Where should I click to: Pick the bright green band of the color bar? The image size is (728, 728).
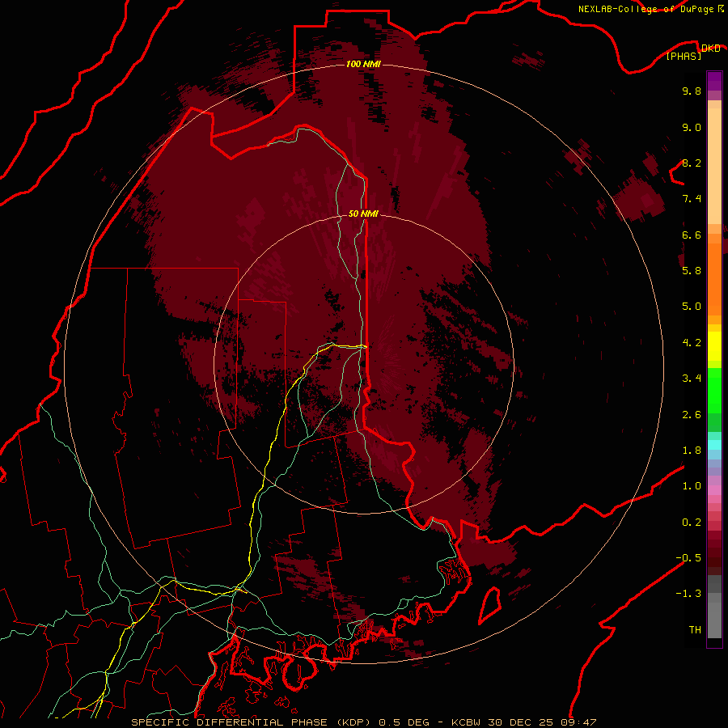[714, 390]
